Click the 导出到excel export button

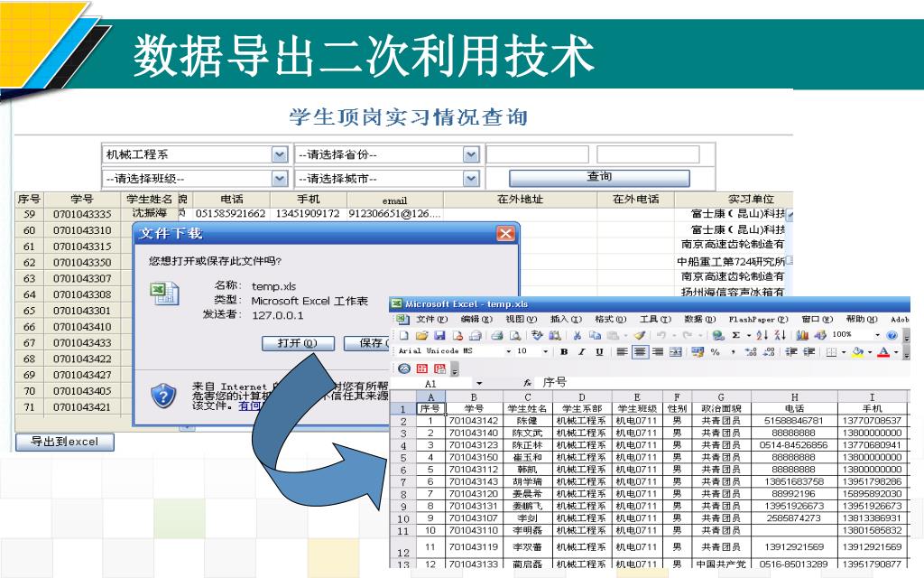pyautogui.click(x=65, y=442)
